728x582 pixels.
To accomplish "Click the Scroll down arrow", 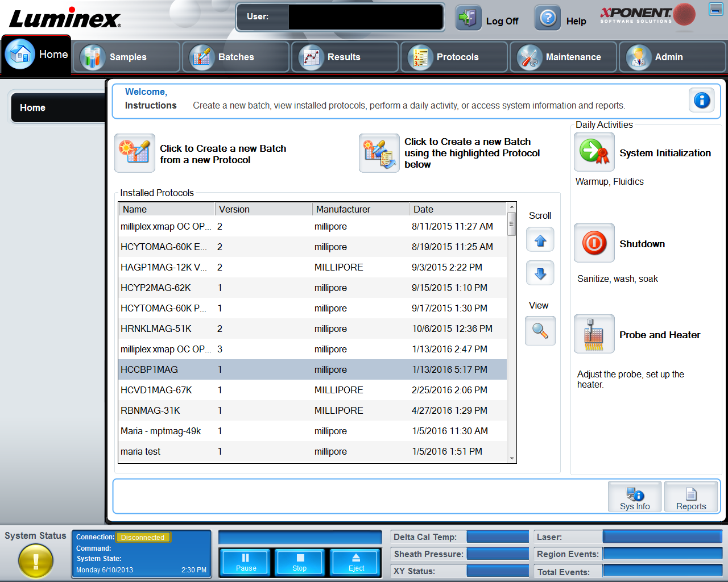I will (x=539, y=273).
